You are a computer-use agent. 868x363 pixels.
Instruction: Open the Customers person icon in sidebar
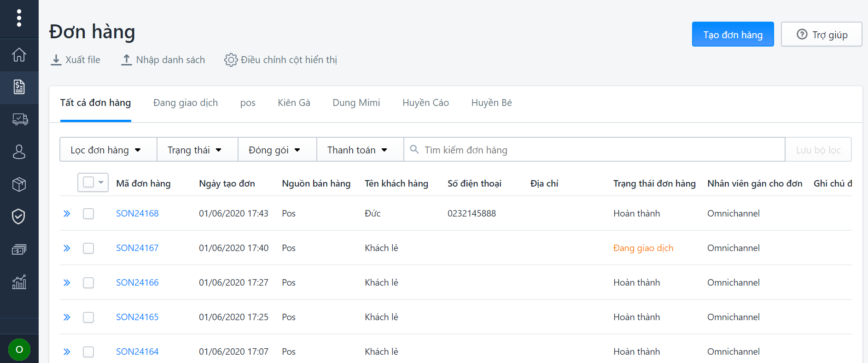coord(19,152)
